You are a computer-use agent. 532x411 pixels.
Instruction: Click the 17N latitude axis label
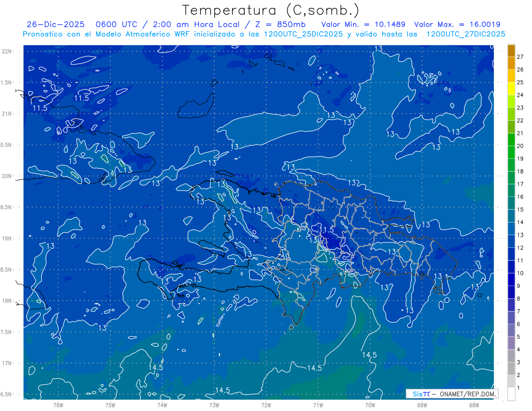(7, 363)
